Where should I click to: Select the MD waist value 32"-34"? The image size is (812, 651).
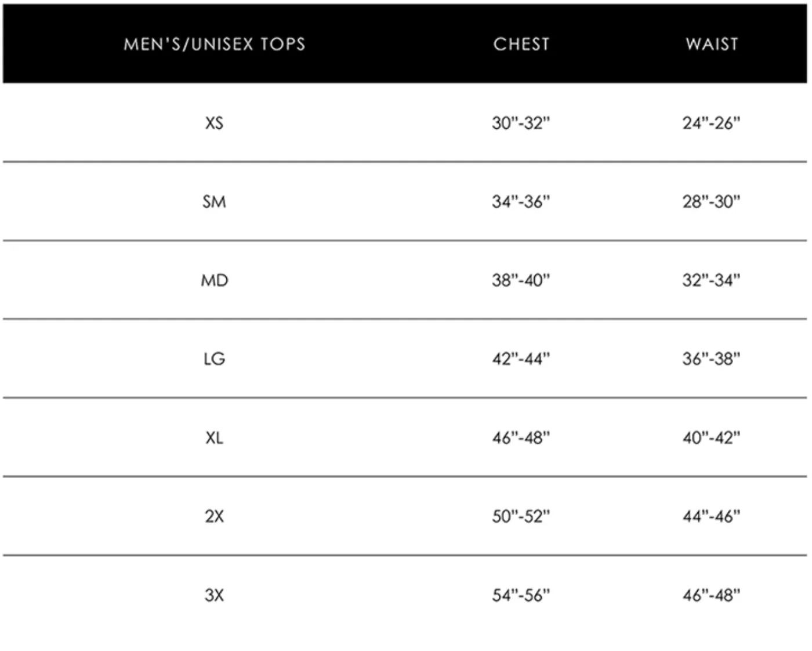tap(712, 280)
